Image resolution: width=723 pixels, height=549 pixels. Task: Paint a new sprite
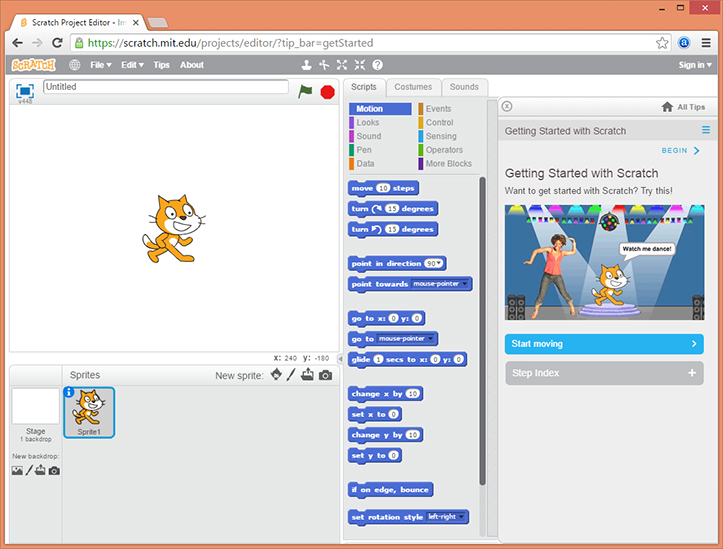(290, 375)
